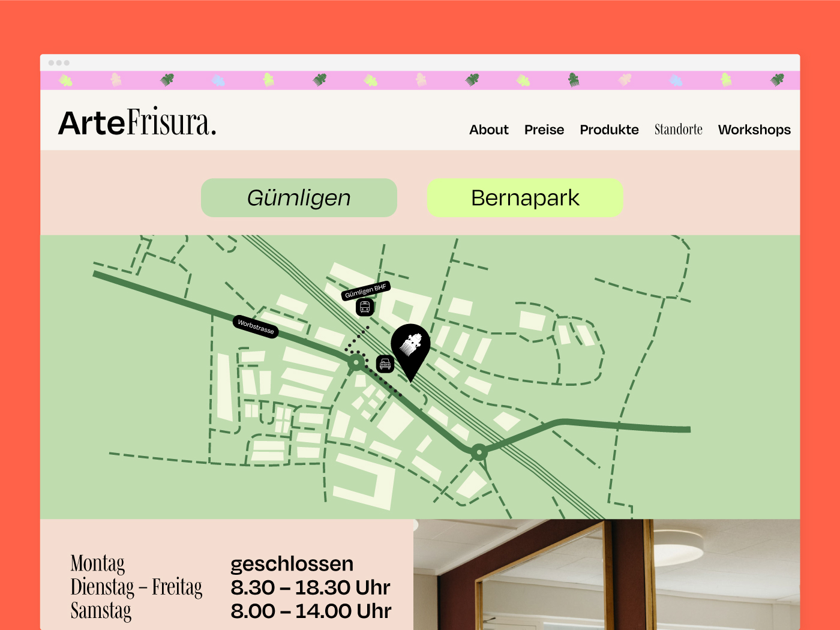Click the roundabout left of the car icon
This screenshot has width=840, height=630.
pyautogui.click(x=356, y=362)
